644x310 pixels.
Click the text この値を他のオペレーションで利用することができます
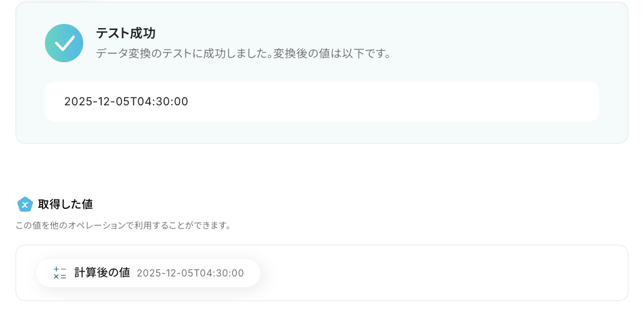point(123,226)
